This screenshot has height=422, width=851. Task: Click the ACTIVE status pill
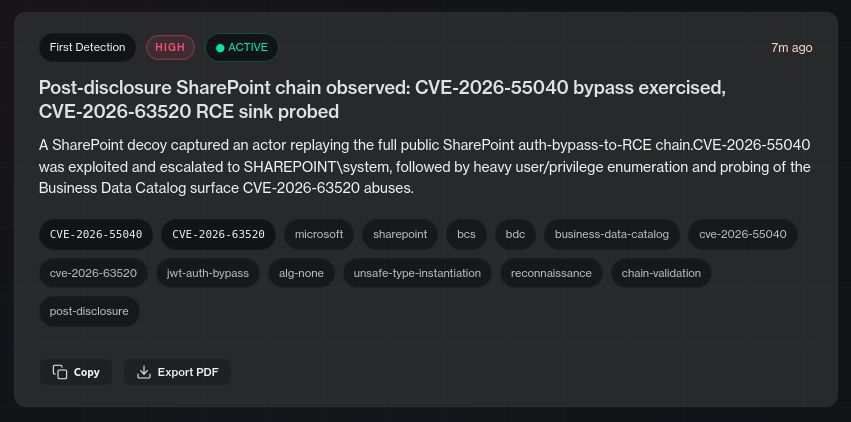242,47
